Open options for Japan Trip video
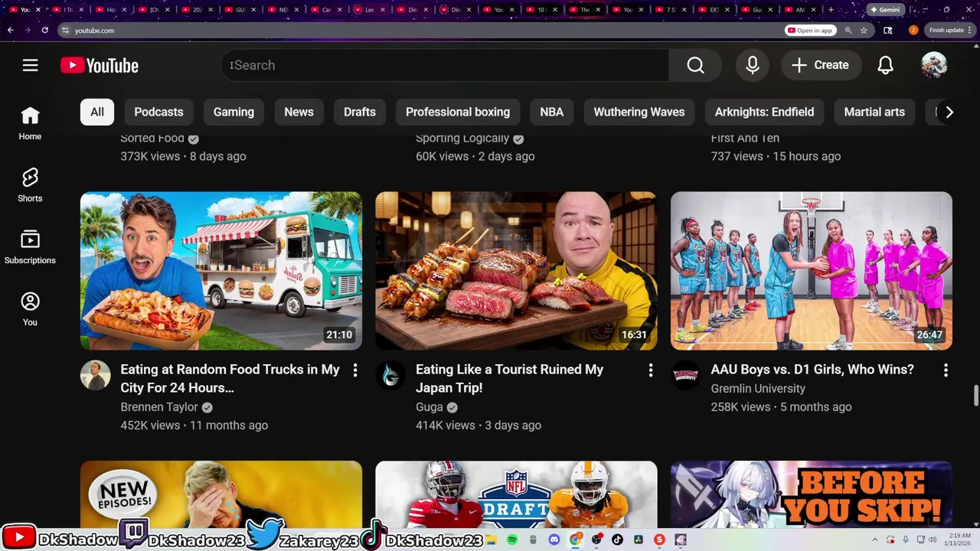 (x=651, y=370)
